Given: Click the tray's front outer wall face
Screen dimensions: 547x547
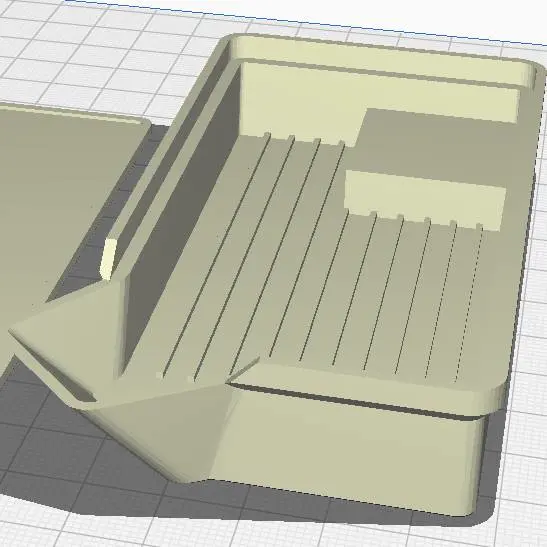Looking at the screenshot, I should click(x=345, y=454).
